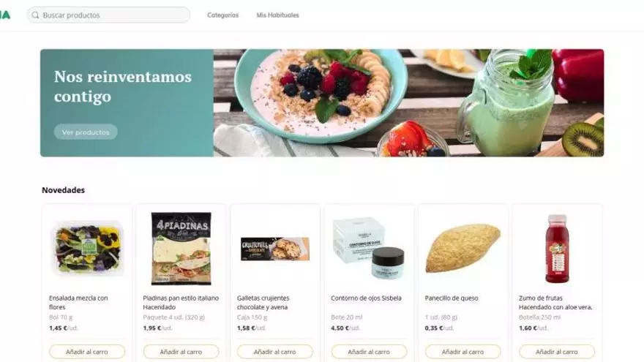The image size is (644, 362).
Task: Open the Sisbela eye cream image
Action: point(369,249)
